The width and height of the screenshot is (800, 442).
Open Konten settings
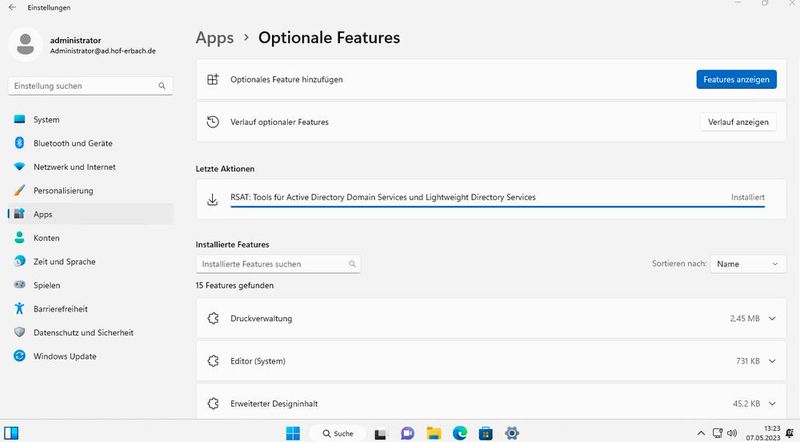(x=90, y=238)
